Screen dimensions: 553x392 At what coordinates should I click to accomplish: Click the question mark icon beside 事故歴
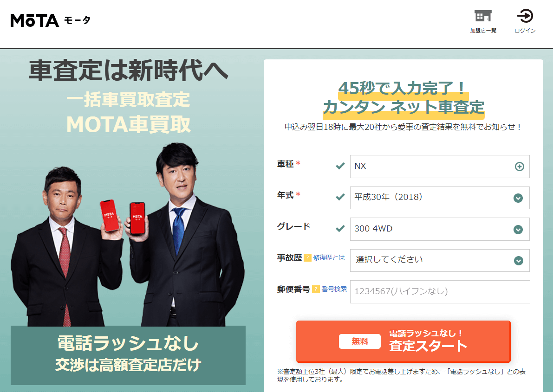pos(307,257)
